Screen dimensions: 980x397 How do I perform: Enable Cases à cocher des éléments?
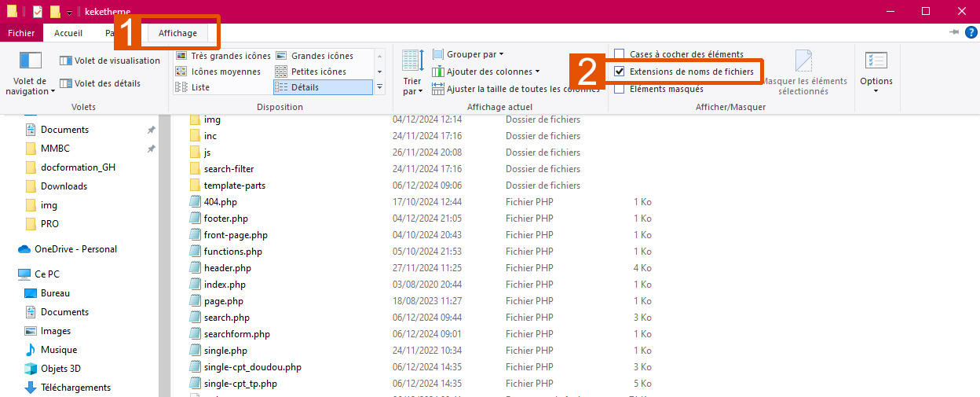[x=620, y=54]
